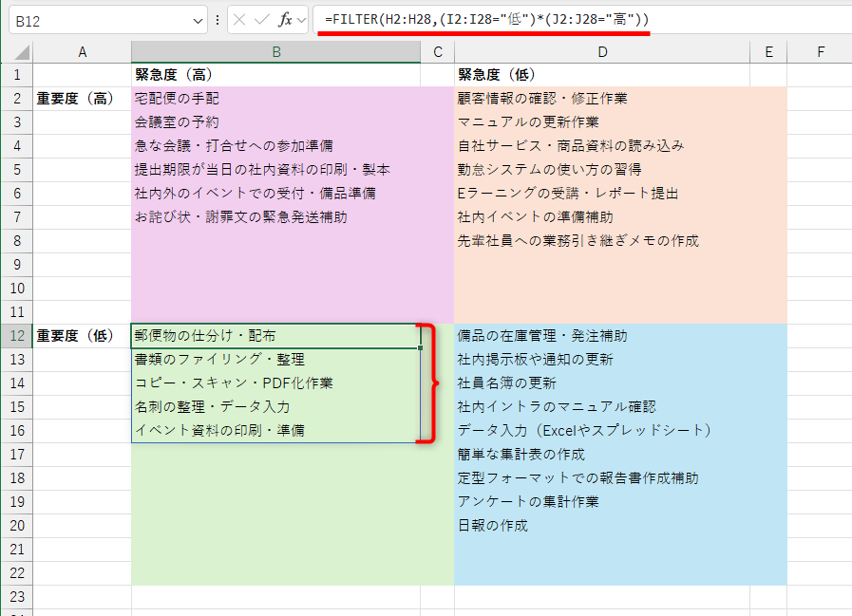Viewport: 852px width, 616px height.
Task: Expand the formula bar with its chevron
Action: click(301, 19)
